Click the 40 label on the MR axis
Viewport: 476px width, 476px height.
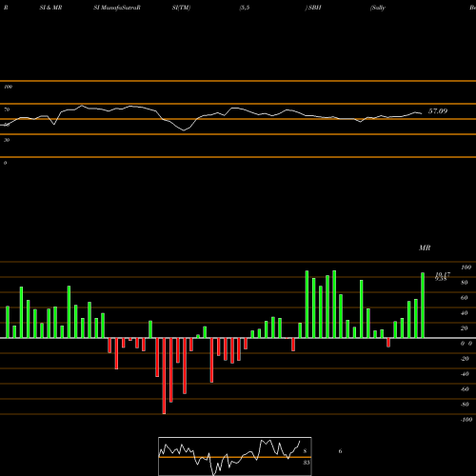pyautogui.click(x=465, y=313)
